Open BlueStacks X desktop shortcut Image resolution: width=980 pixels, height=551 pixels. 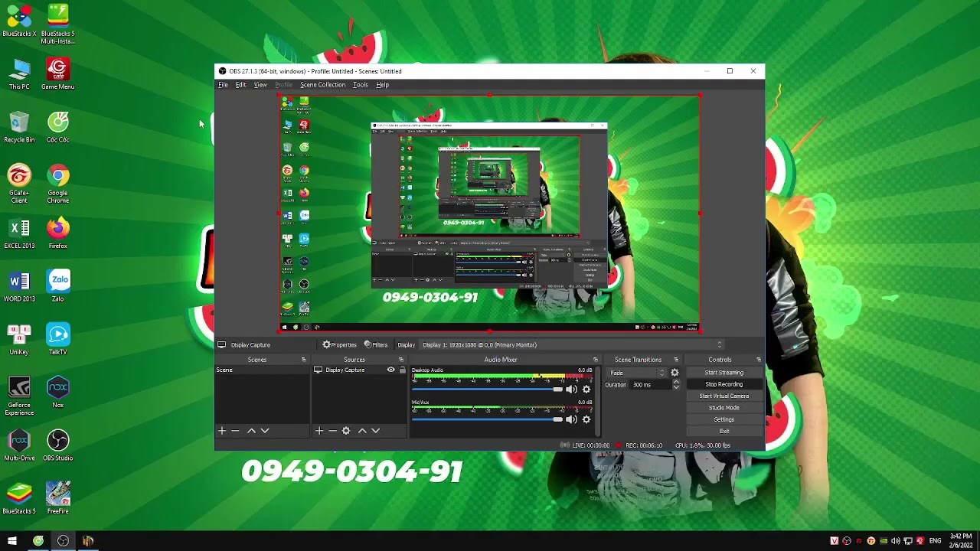pyautogui.click(x=19, y=21)
